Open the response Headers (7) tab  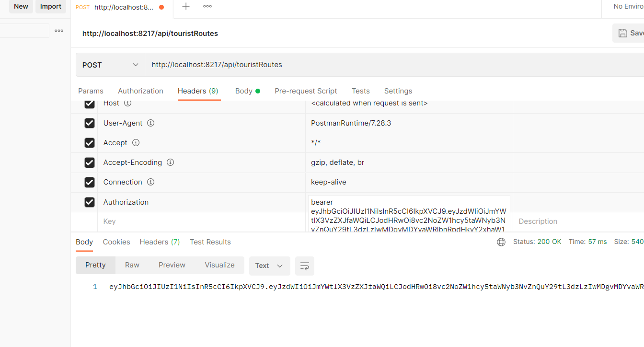coord(160,242)
